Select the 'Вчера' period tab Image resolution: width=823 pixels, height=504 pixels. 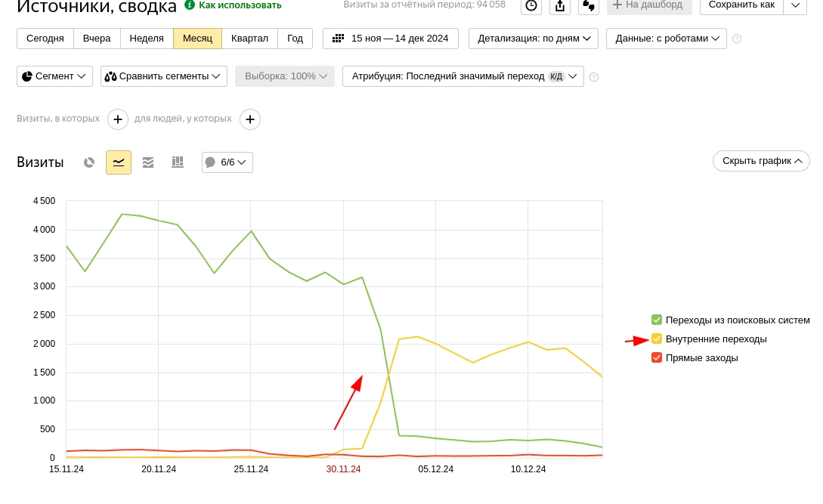pyautogui.click(x=97, y=39)
